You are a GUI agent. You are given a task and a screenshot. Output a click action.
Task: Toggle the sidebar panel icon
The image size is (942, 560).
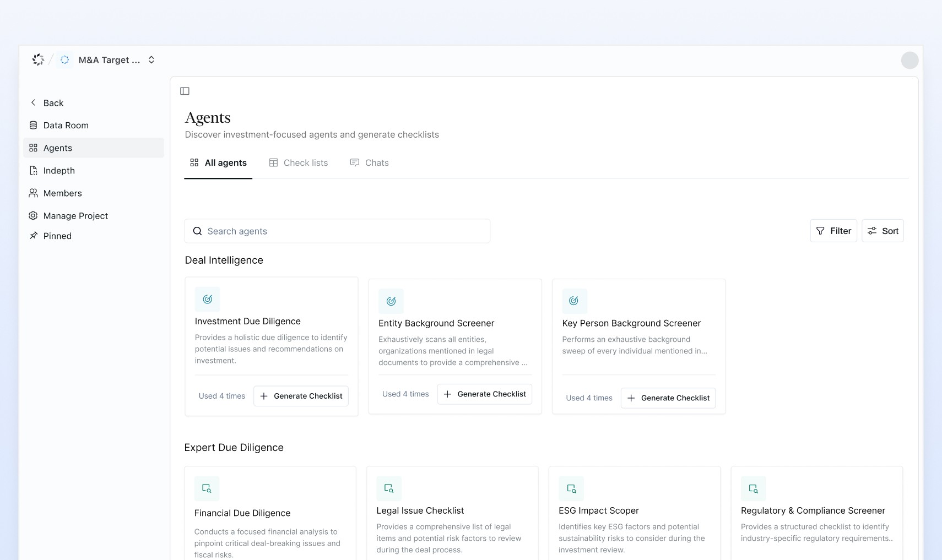(185, 91)
